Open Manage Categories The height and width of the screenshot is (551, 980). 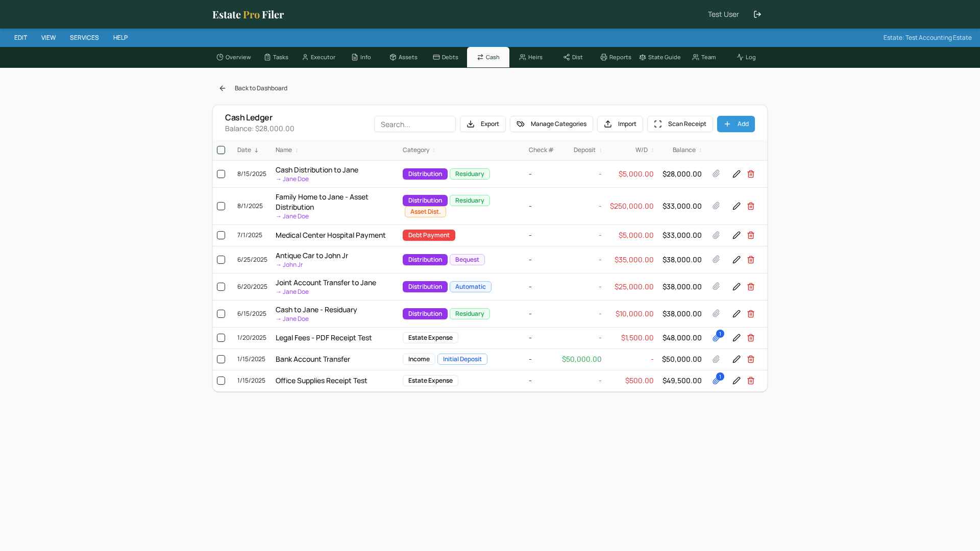pyautogui.click(x=551, y=124)
